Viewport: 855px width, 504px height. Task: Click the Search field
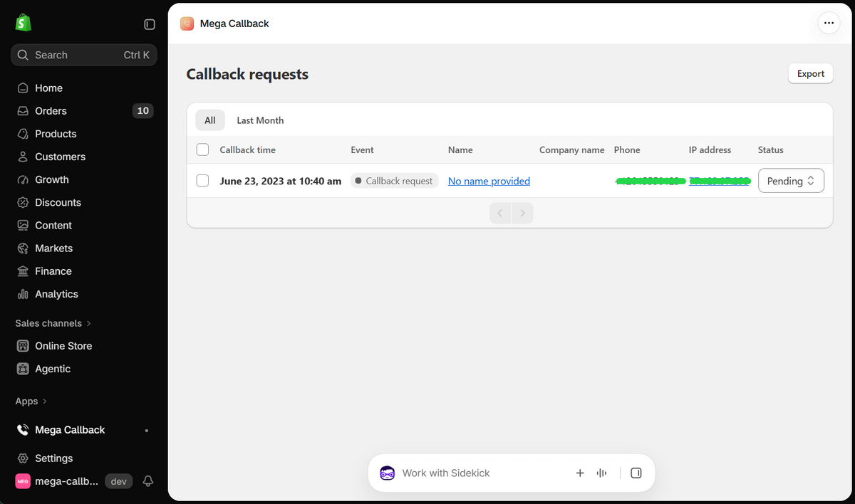point(84,55)
